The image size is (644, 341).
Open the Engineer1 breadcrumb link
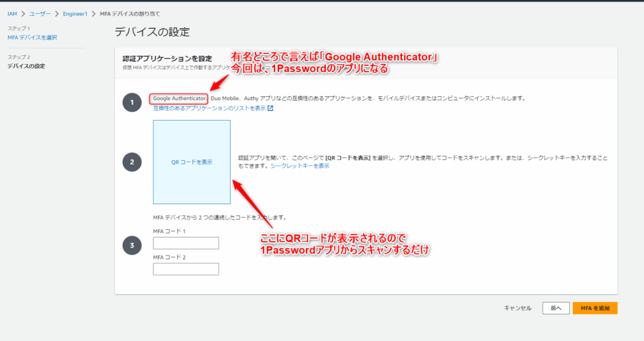75,14
